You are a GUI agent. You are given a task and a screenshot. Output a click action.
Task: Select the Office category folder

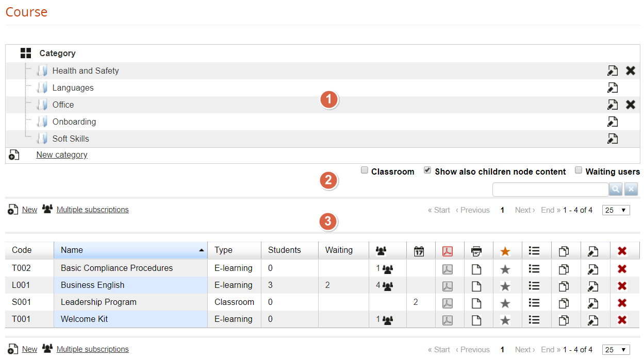click(63, 105)
